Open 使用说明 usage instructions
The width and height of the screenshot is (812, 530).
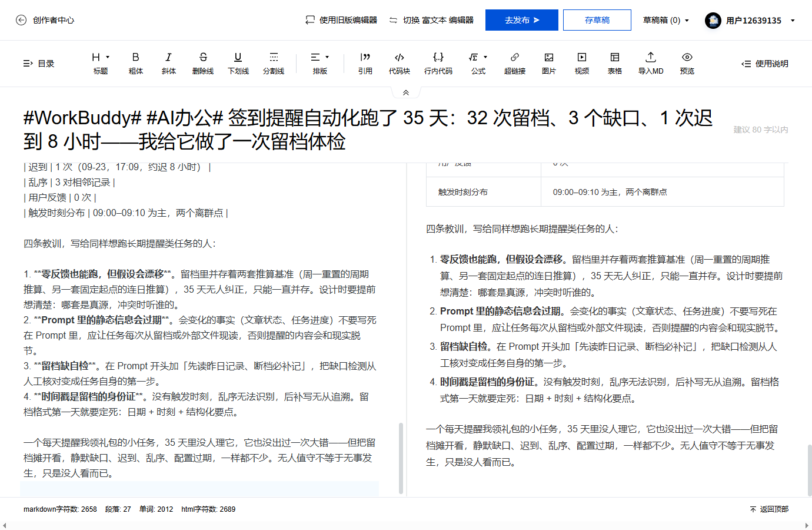point(765,64)
